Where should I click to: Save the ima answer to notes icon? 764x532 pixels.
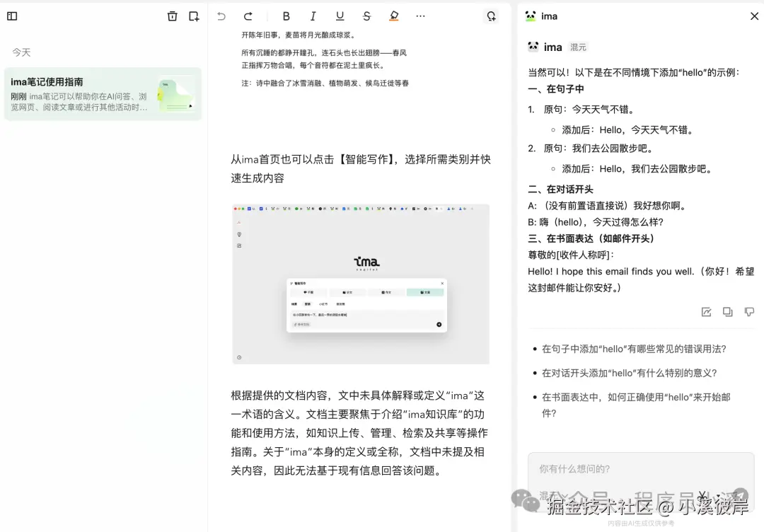706,312
